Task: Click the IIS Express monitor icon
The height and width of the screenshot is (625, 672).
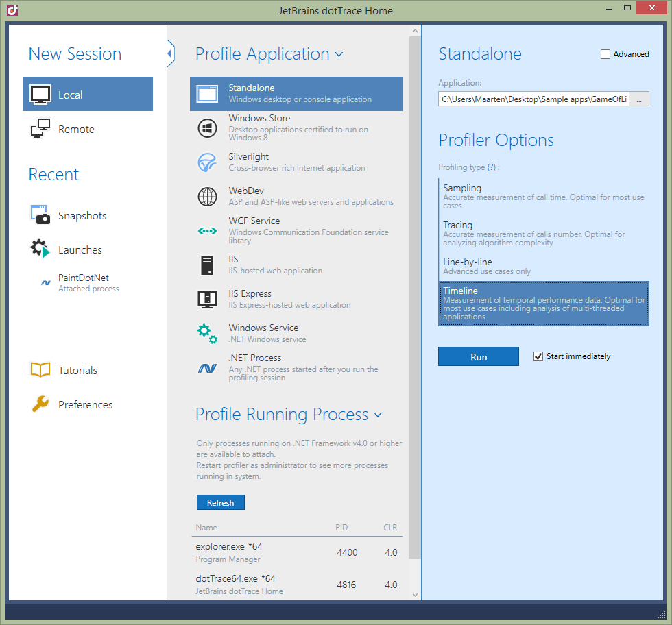Action: pos(207,299)
